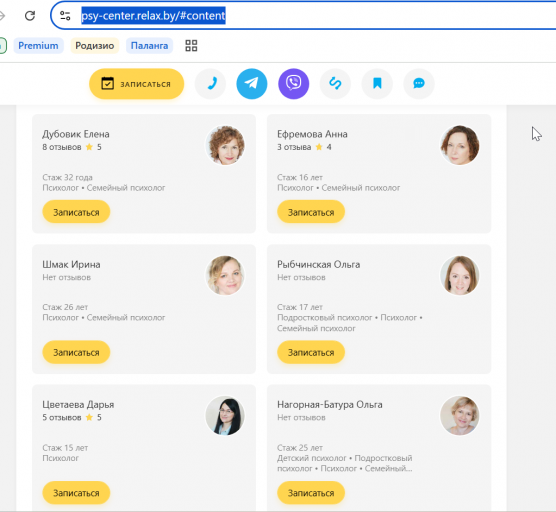The image size is (556, 512).
Task: Open Рыбчинская Ольга profile name
Action: pyautogui.click(x=318, y=265)
